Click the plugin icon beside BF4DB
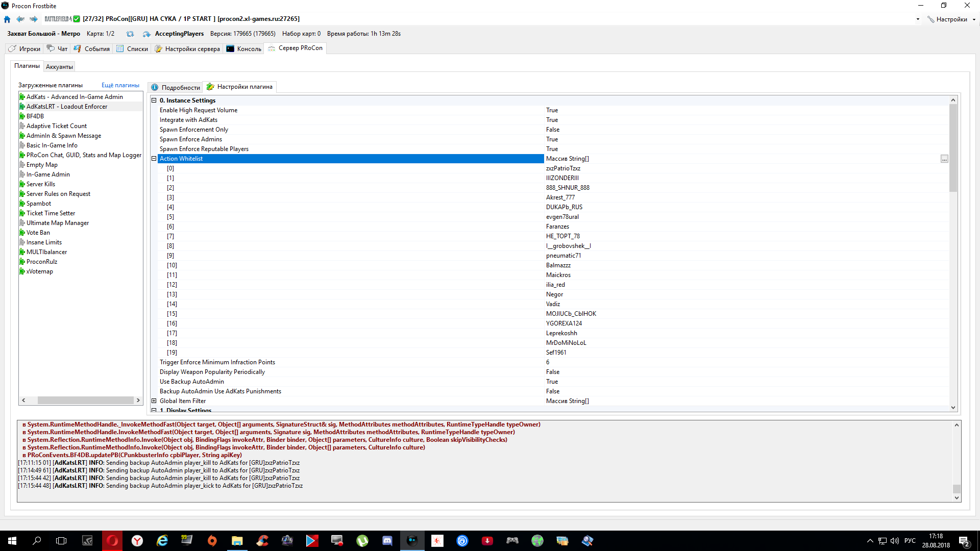The image size is (980, 551). (22, 116)
